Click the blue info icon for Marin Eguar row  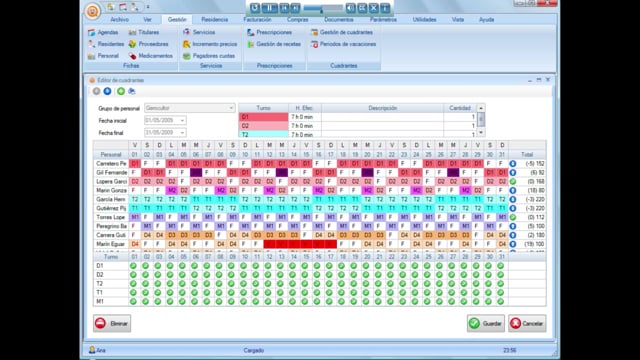513,244
